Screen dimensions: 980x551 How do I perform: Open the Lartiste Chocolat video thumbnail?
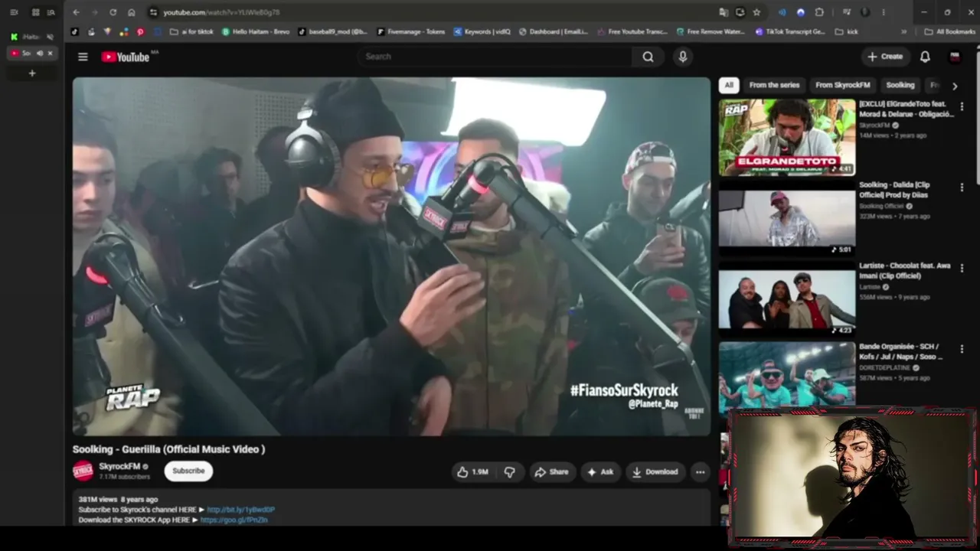[x=787, y=299]
